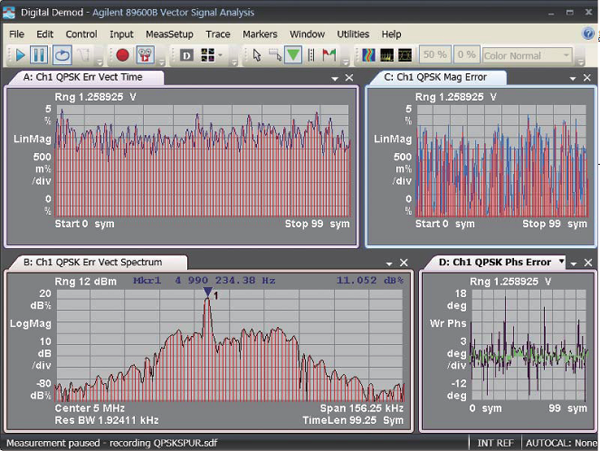Click the red-green flag marker icon
This screenshot has height=451, width=600.
pyautogui.click(x=329, y=55)
